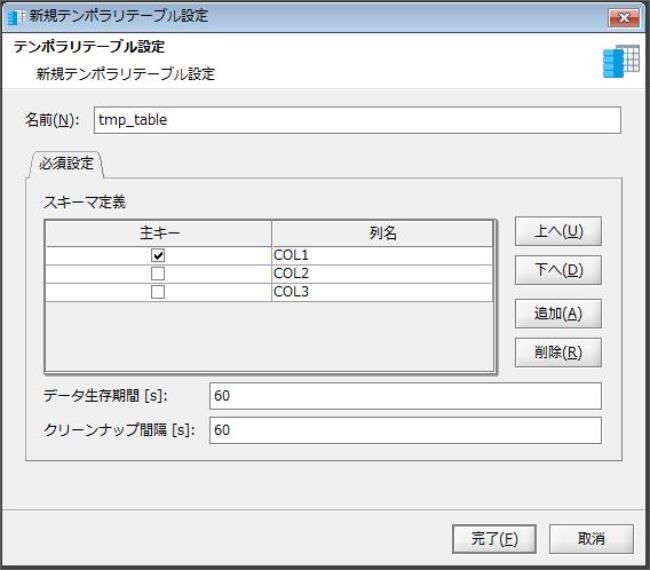This screenshot has height=570, width=650.
Task: Uncheck the primary key checkbox for COL1
Action: [158, 255]
